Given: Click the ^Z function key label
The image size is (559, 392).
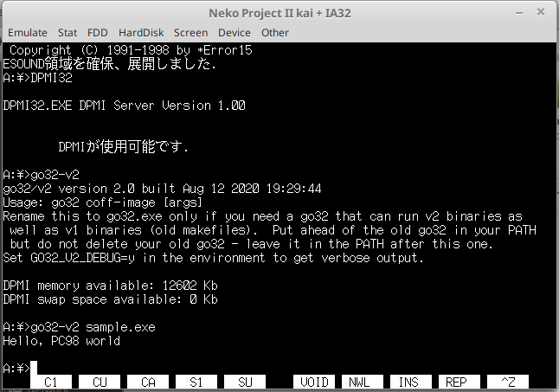Looking at the screenshot, I should pos(507,381).
